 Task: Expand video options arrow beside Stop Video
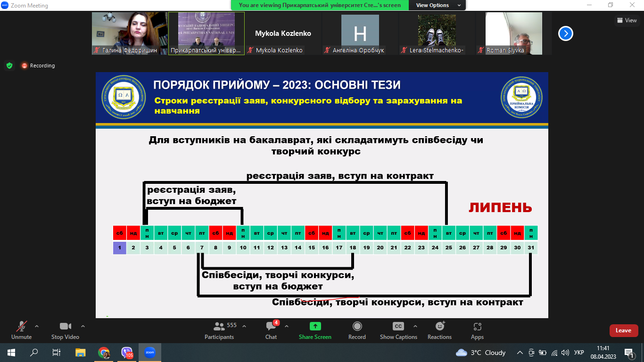pos(83,326)
